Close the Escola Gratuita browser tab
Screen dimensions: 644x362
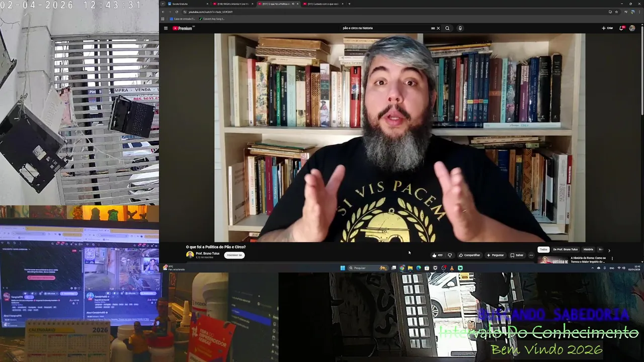click(x=207, y=4)
